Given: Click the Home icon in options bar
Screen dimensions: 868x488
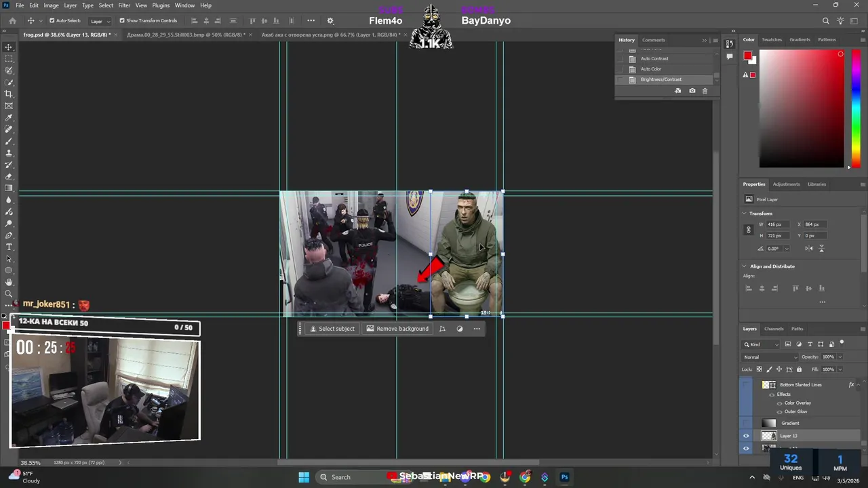Looking at the screenshot, I should pos(12,20).
